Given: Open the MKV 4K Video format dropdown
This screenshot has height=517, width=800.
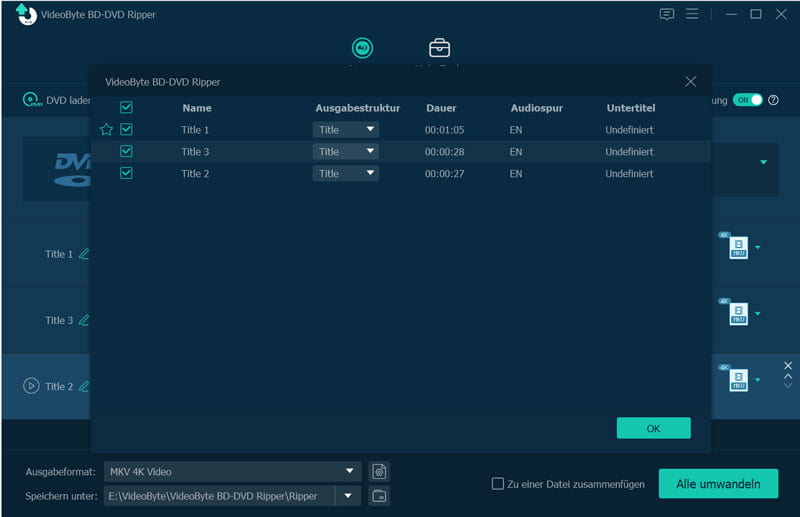Looking at the screenshot, I should coord(233,472).
